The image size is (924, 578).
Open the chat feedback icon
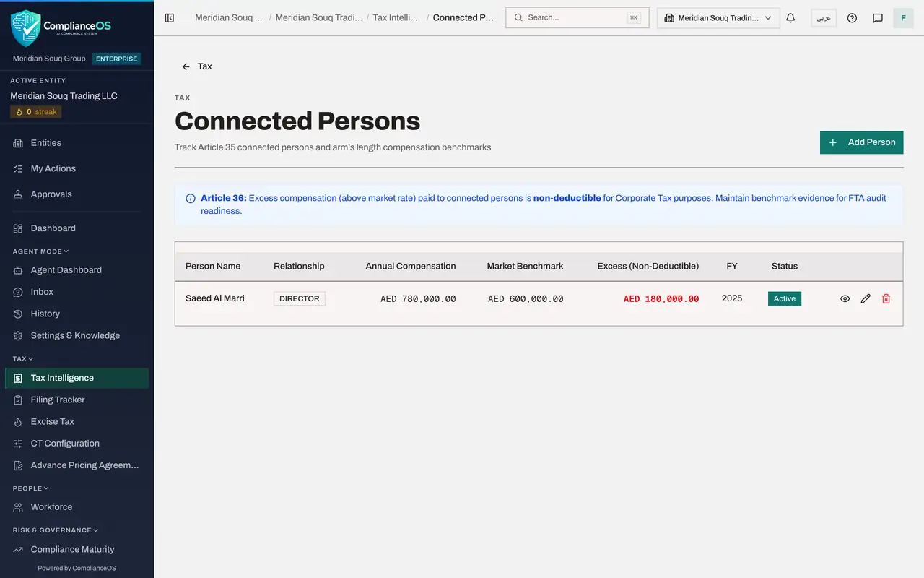[878, 18]
